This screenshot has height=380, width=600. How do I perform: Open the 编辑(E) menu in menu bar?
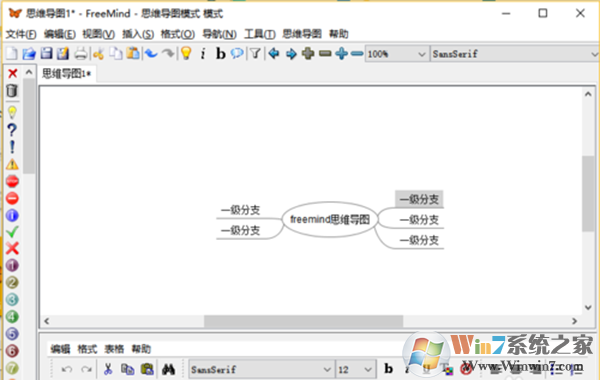[60, 34]
